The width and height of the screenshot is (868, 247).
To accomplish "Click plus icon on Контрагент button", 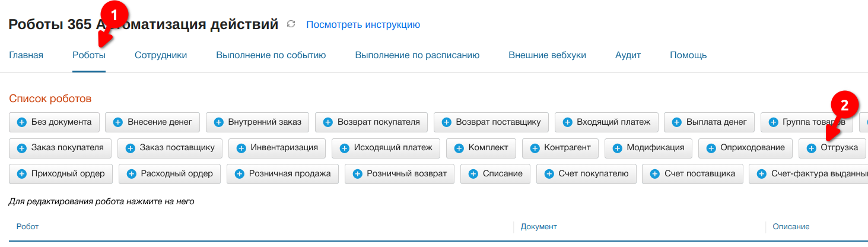I will tap(535, 148).
